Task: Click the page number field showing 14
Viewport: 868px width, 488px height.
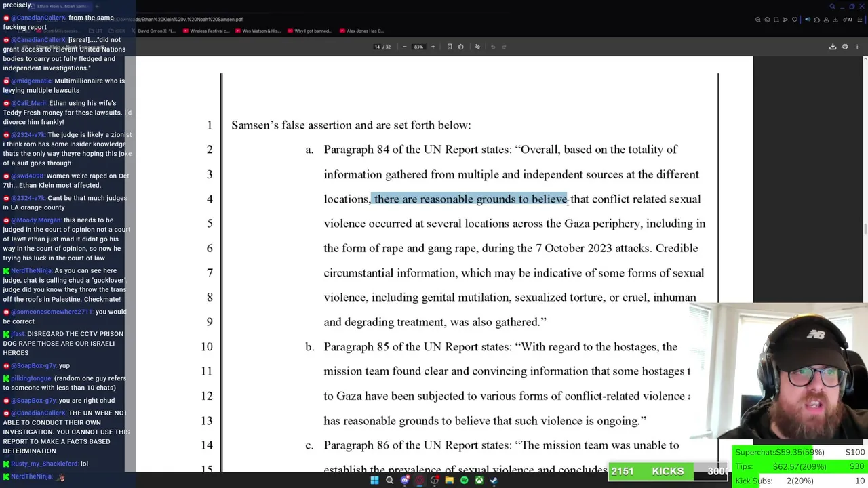Action: tap(377, 47)
